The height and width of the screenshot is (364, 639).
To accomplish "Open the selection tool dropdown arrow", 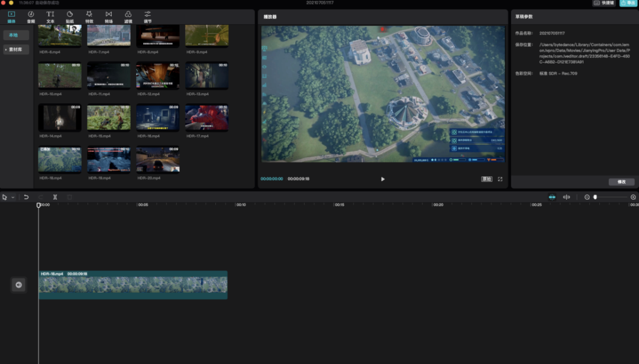I will pyautogui.click(x=13, y=197).
